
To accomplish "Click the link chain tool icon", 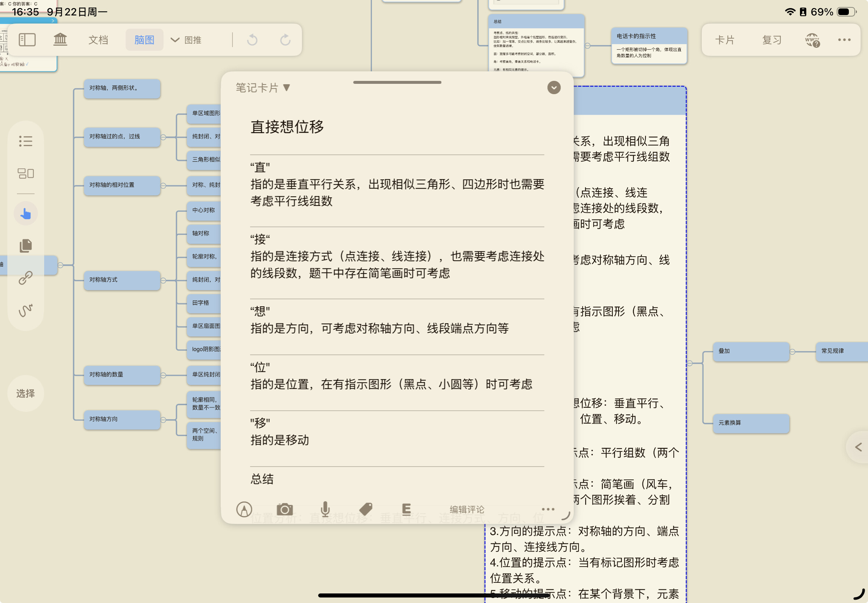I will pyautogui.click(x=26, y=278).
